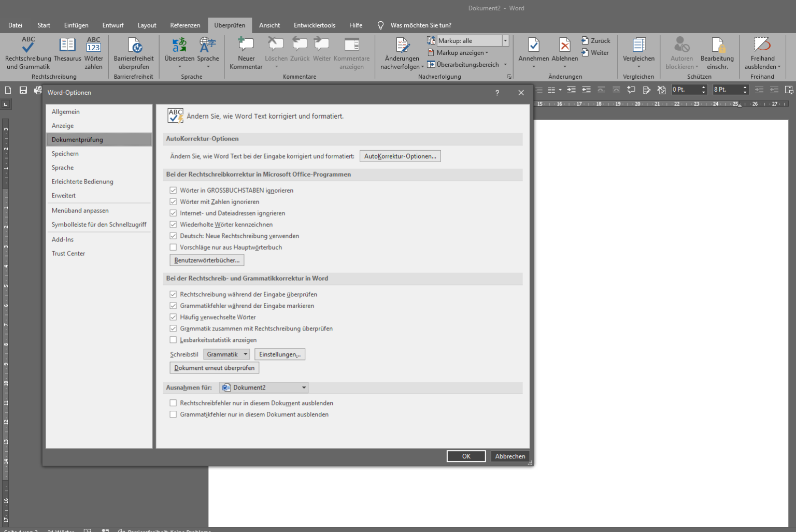
Task: Enable Lesbarkeitsstatistik anzeigen checkbox
Action: click(x=174, y=340)
